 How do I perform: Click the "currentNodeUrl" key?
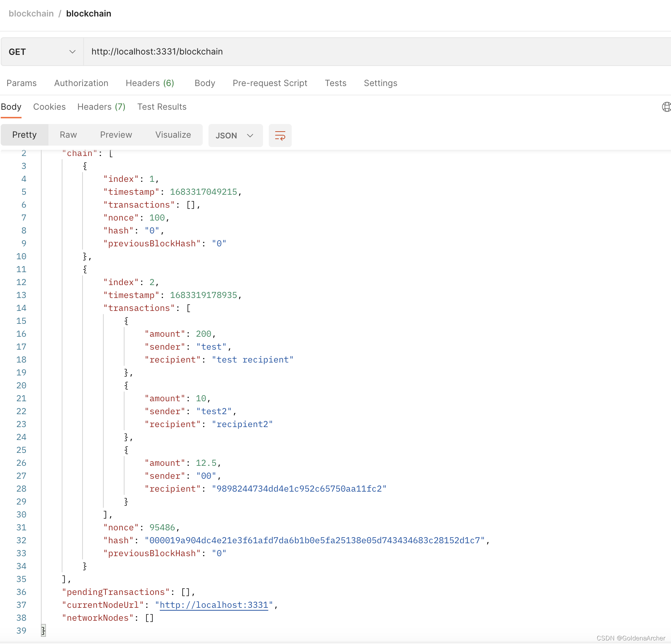tap(103, 605)
